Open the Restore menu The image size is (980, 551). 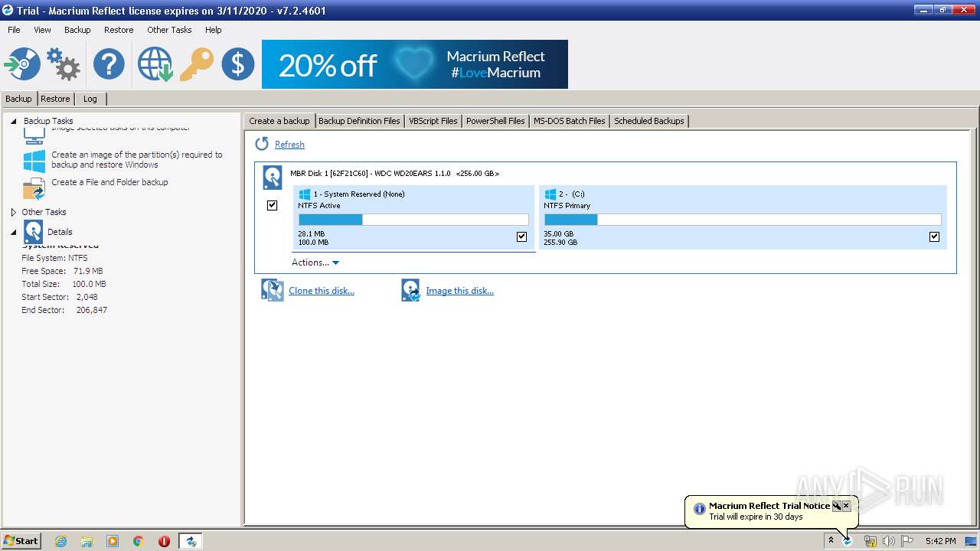119,30
